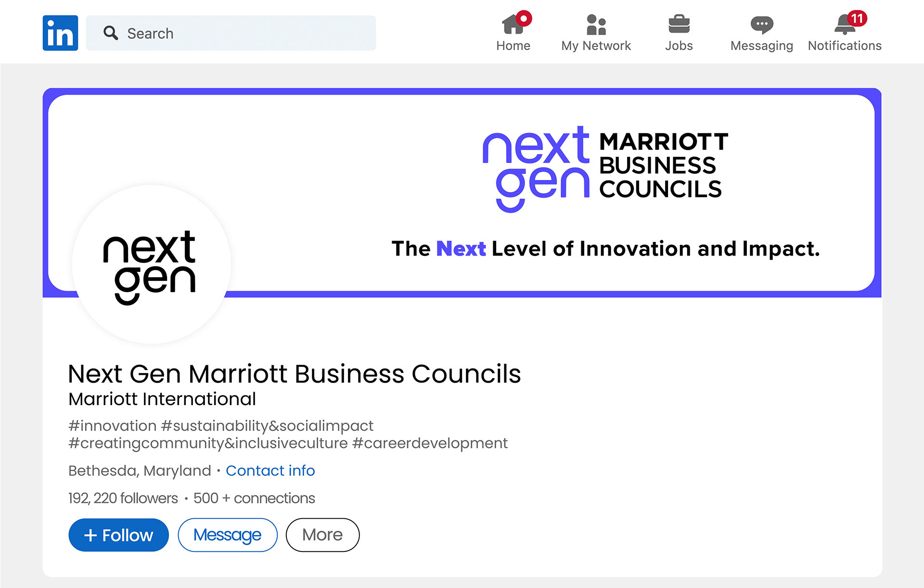This screenshot has width=924, height=588.
Task: Follow Next Gen Marriott Business Councils
Action: click(118, 535)
